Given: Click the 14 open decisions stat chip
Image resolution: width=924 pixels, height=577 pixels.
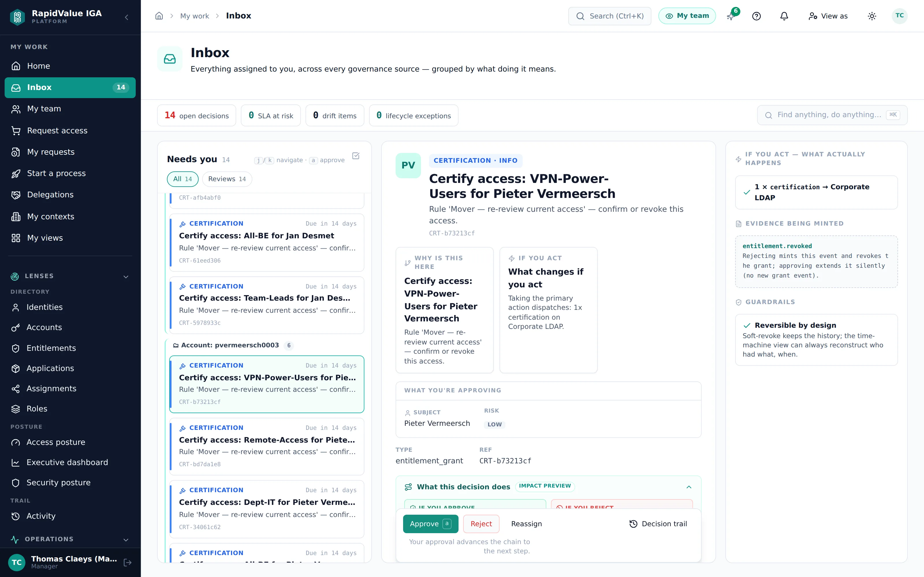Looking at the screenshot, I should [197, 115].
